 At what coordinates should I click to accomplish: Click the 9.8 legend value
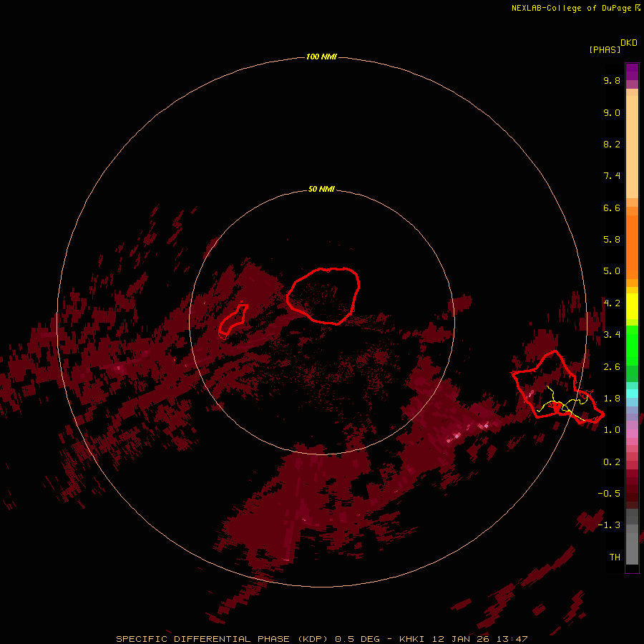(x=612, y=80)
